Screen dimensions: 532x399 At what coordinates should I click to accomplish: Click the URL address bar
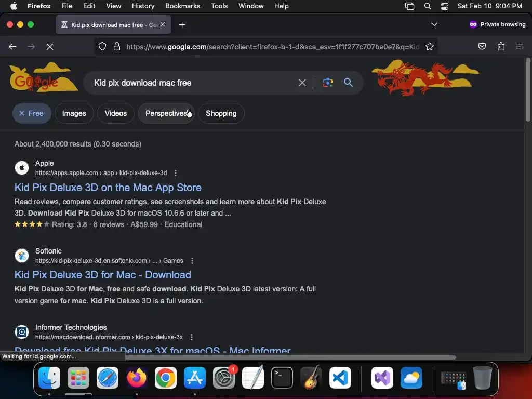[272, 47]
